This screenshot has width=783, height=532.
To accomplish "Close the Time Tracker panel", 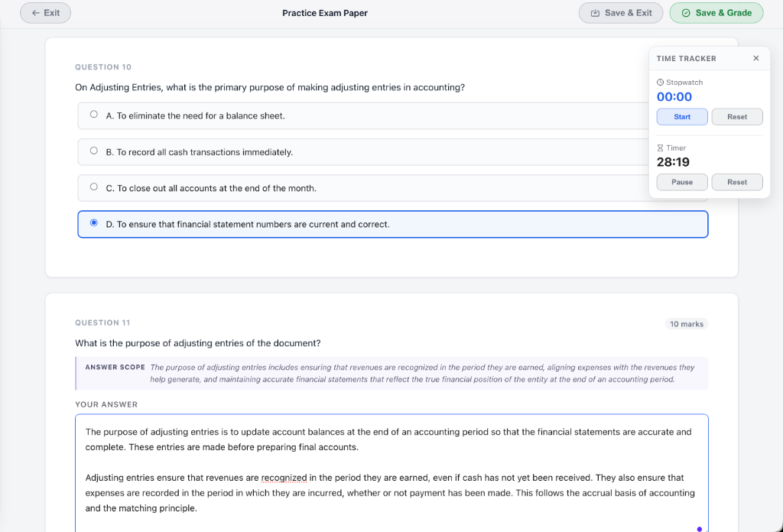I will 756,58.
